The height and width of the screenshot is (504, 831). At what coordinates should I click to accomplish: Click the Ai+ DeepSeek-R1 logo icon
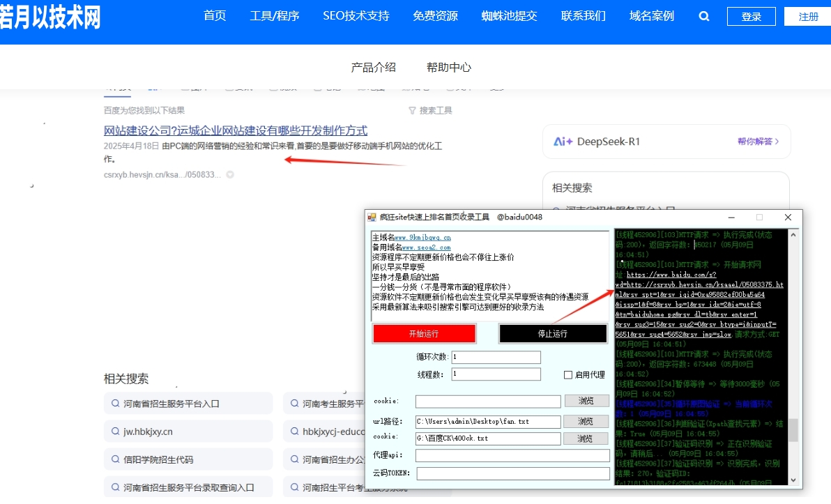point(563,142)
